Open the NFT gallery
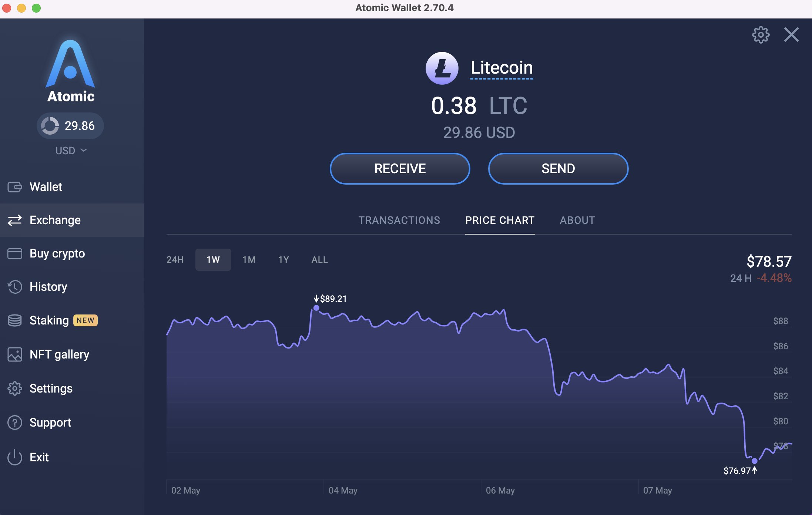Viewport: 812px width, 515px height. (x=59, y=354)
